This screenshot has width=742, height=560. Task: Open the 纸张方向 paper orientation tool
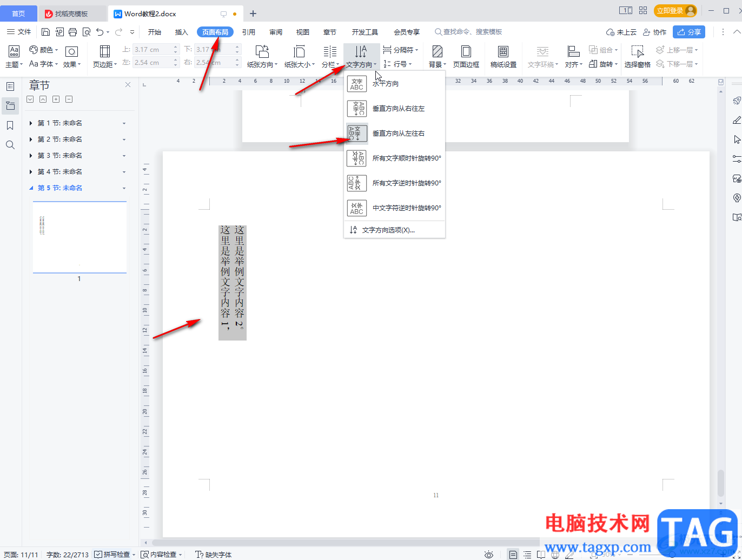pyautogui.click(x=262, y=57)
